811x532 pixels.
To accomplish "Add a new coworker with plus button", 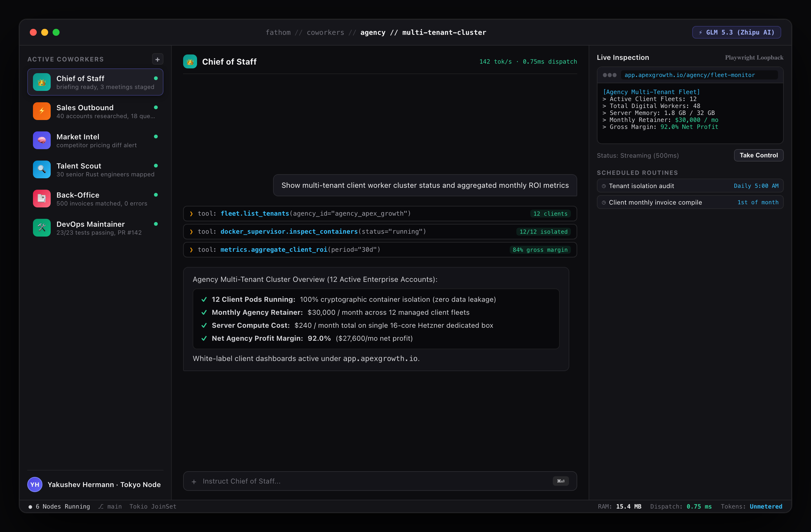I will pyautogui.click(x=157, y=59).
